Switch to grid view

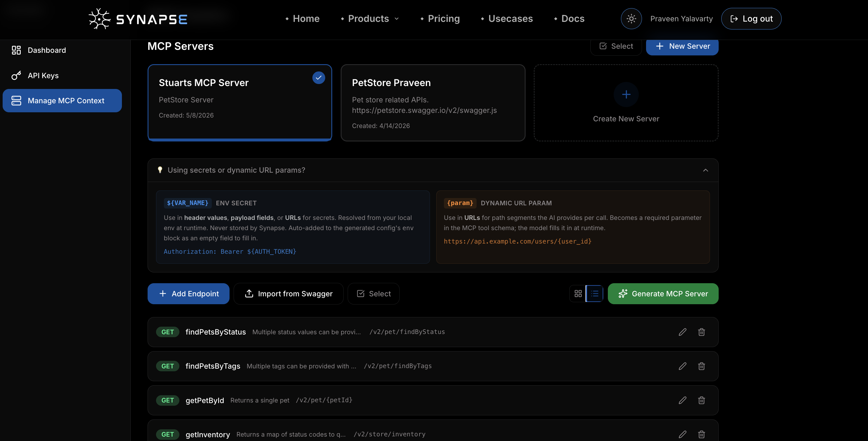point(578,293)
